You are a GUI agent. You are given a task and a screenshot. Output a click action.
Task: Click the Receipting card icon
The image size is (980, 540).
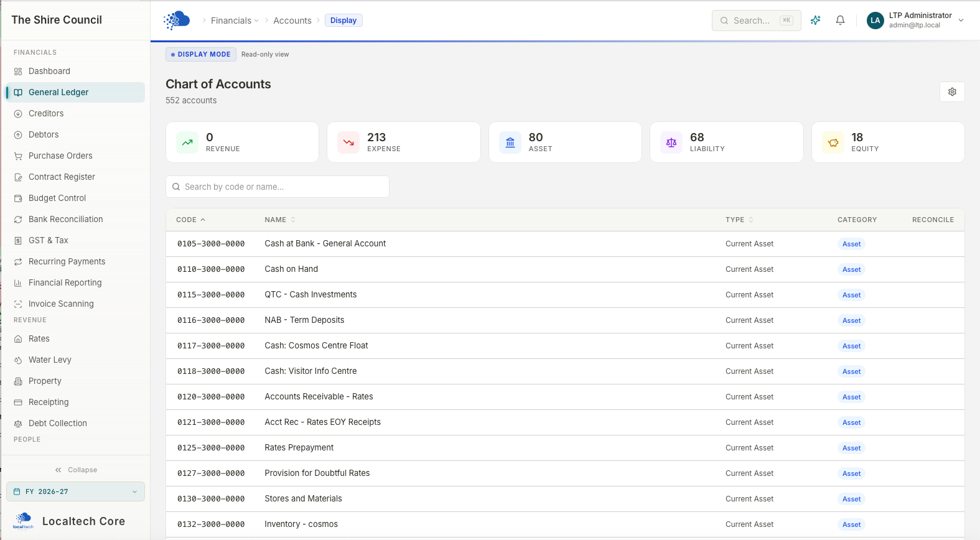pos(18,403)
